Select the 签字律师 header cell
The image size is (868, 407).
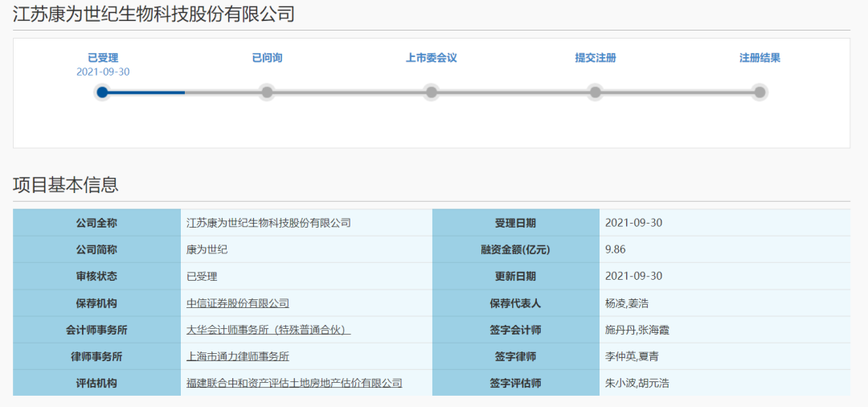point(515,356)
